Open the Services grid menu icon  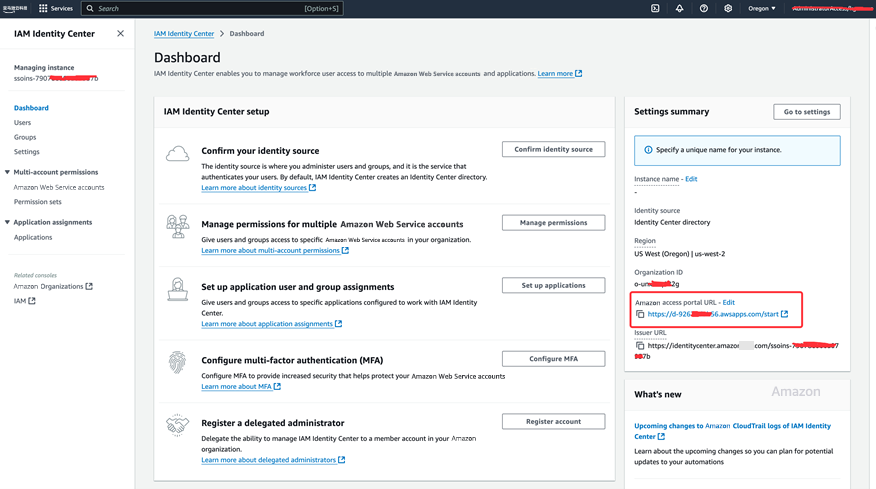(43, 8)
